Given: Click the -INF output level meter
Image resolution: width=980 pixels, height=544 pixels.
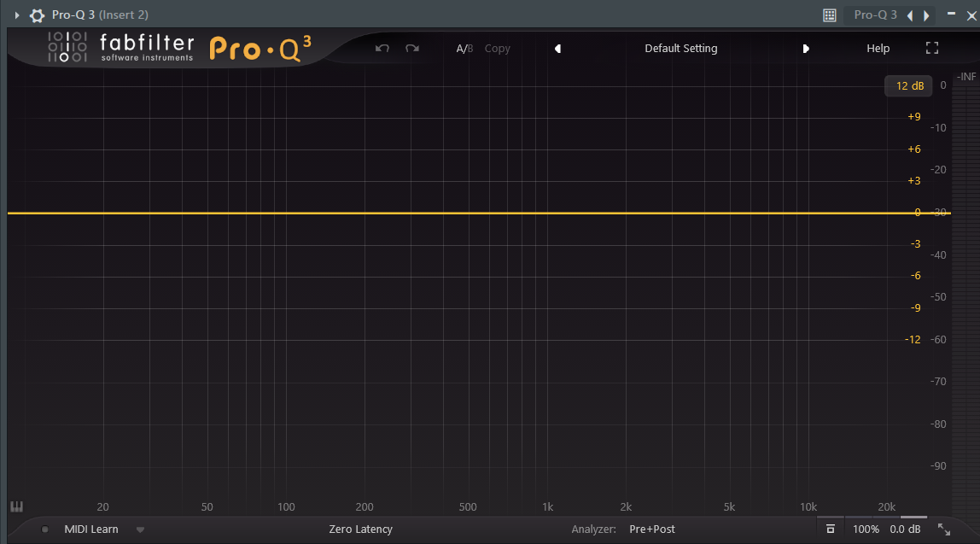Looking at the screenshot, I should click(965, 76).
